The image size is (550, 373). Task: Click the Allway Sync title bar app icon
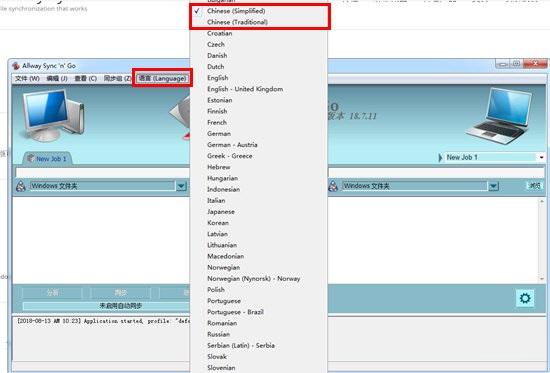pyautogui.click(x=16, y=66)
